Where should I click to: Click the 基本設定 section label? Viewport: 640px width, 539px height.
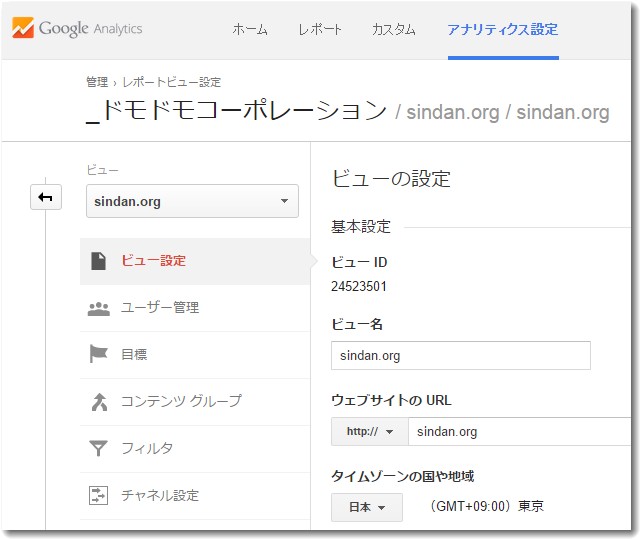361,226
